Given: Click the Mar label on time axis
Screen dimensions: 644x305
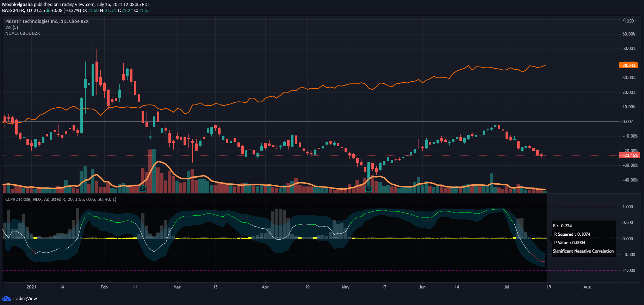Looking at the screenshot, I should (177, 287).
